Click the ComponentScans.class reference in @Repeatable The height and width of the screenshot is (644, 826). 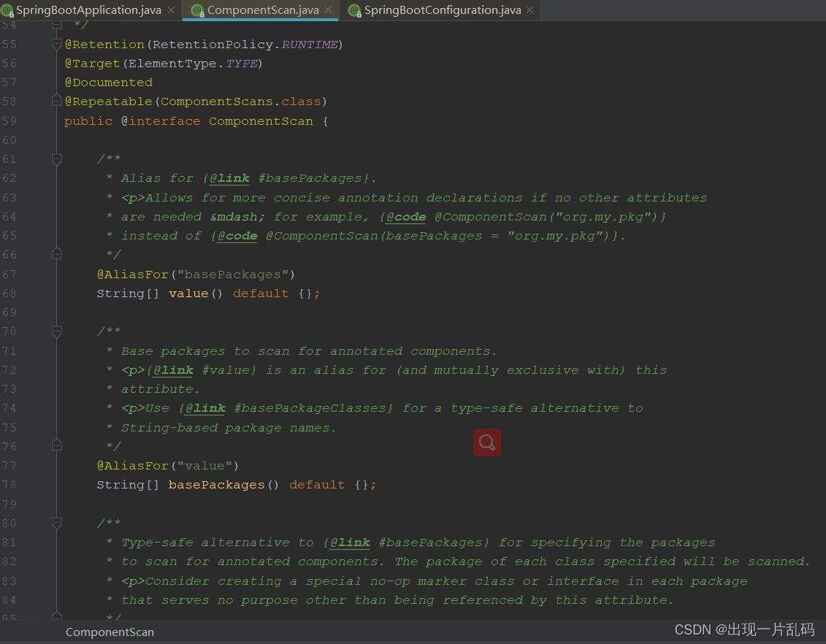241,101
